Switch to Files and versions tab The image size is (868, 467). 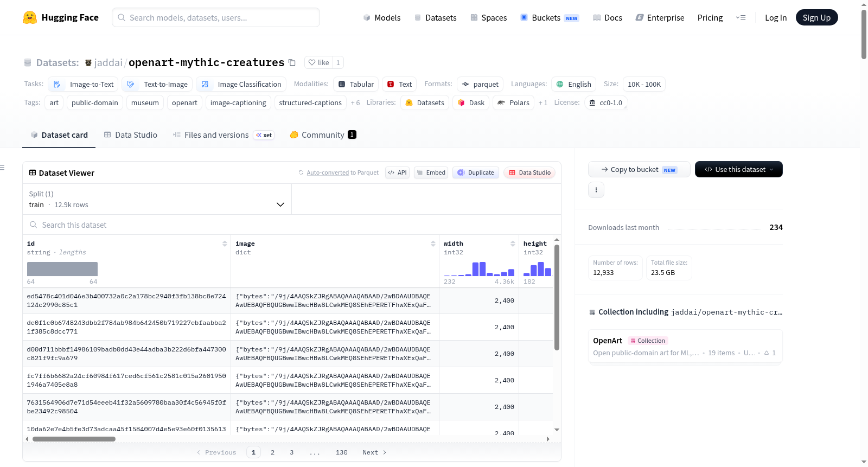click(x=224, y=135)
